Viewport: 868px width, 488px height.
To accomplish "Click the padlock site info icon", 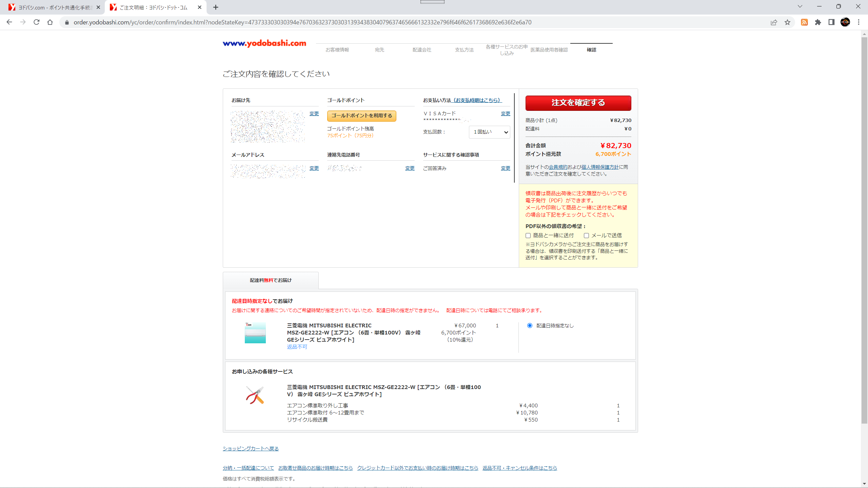I will (67, 22).
